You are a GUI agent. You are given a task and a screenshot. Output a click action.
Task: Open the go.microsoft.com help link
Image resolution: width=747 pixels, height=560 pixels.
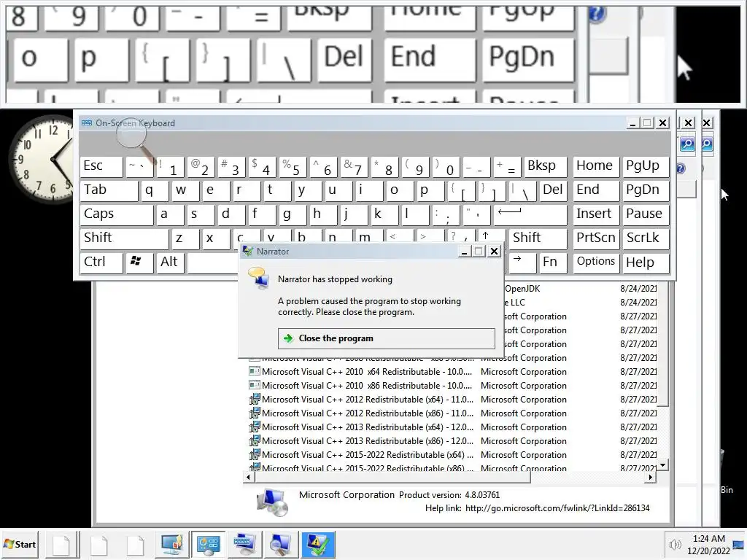tap(557, 508)
